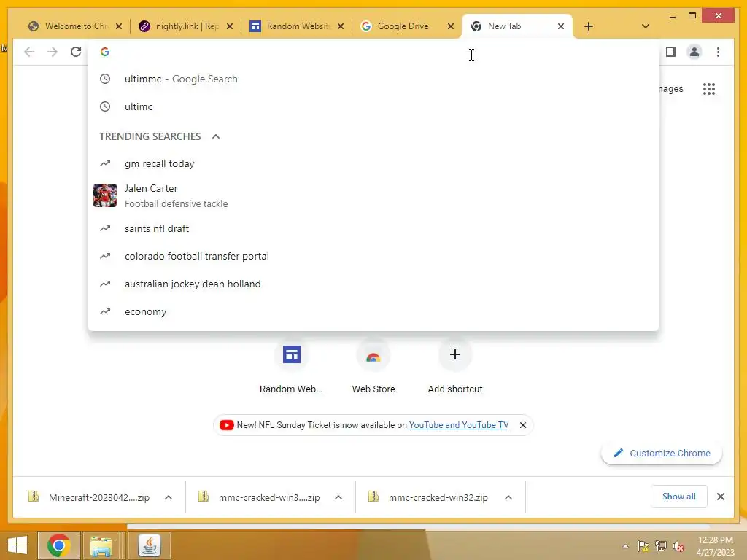Close the downloads bar
The image size is (747, 560).
(720, 497)
